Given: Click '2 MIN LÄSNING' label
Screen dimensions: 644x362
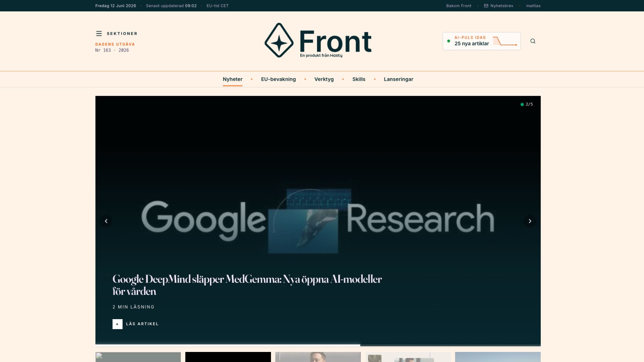Looking at the screenshot, I should (x=133, y=307).
